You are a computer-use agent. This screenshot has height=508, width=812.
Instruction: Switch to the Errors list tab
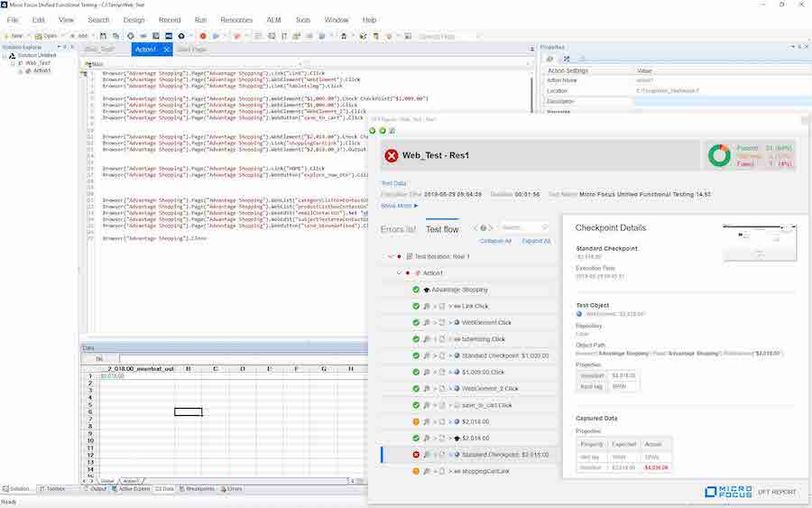[x=398, y=229]
